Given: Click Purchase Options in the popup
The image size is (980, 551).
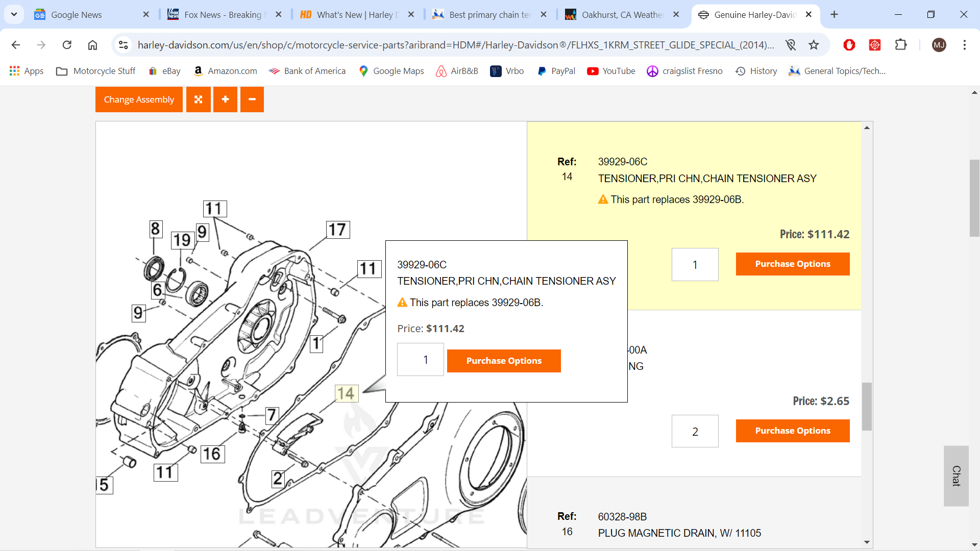Looking at the screenshot, I should coord(503,361).
